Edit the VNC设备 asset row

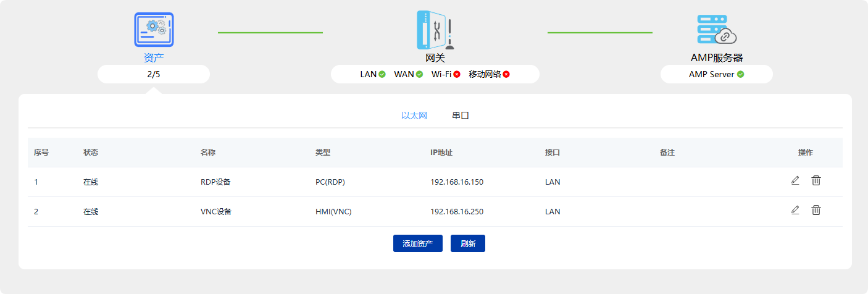[795, 210]
